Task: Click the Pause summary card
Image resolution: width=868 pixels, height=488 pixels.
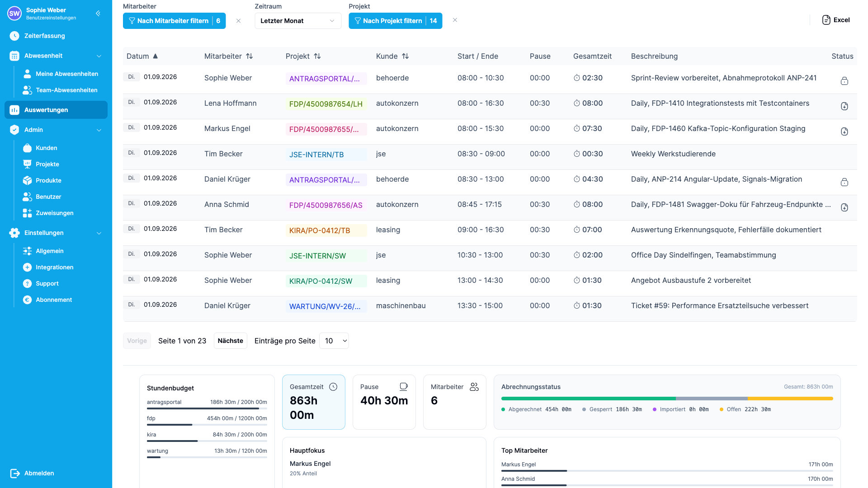Action: (x=384, y=402)
